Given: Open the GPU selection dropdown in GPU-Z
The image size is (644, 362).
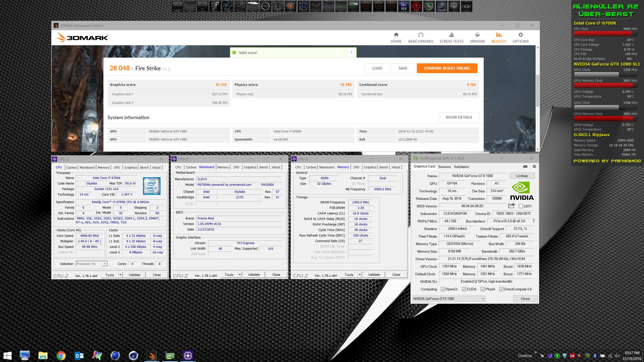Looking at the screenshot, I should coord(449,299).
